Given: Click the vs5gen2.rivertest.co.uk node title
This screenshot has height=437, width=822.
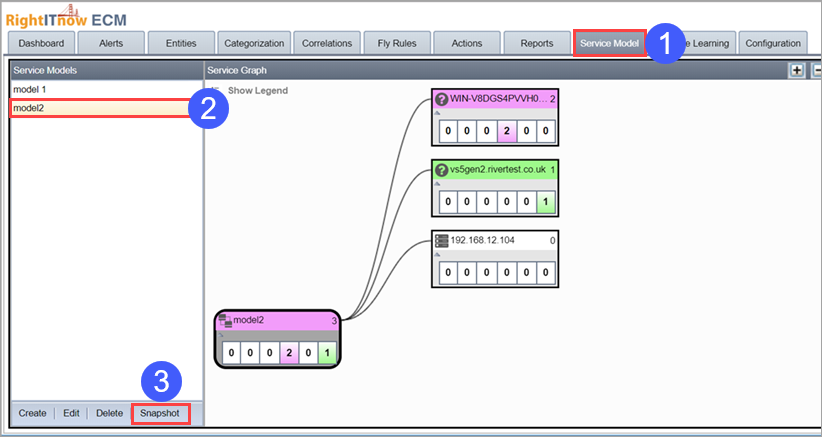Looking at the screenshot, I should point(498,169).
